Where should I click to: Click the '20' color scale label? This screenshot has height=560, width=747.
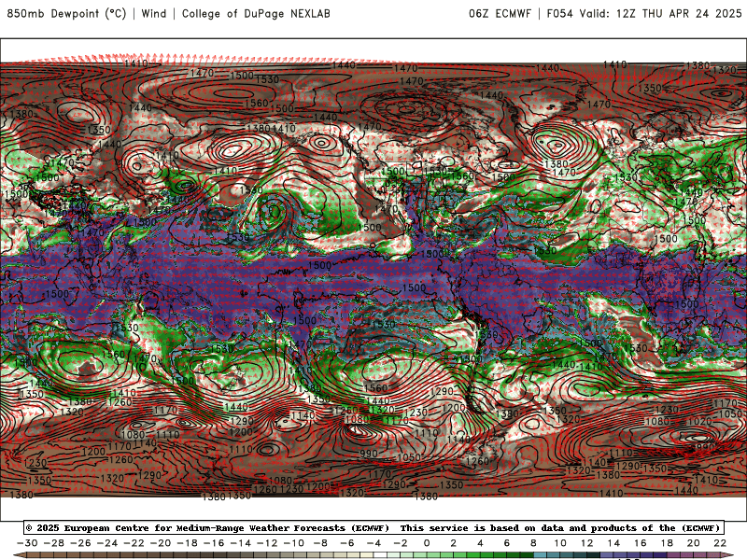click(694, 543)
